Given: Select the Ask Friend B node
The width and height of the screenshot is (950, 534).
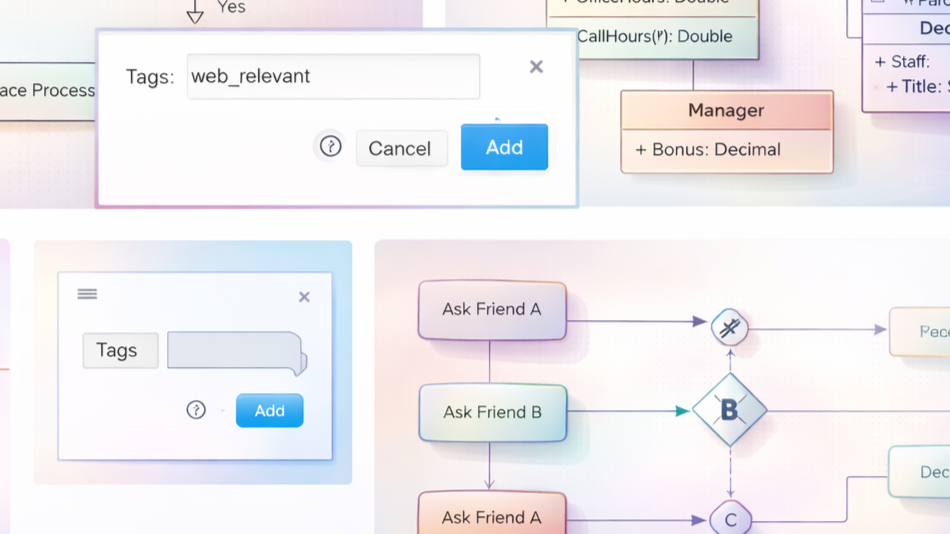Looking at the screenshot, I should [492, 412].
